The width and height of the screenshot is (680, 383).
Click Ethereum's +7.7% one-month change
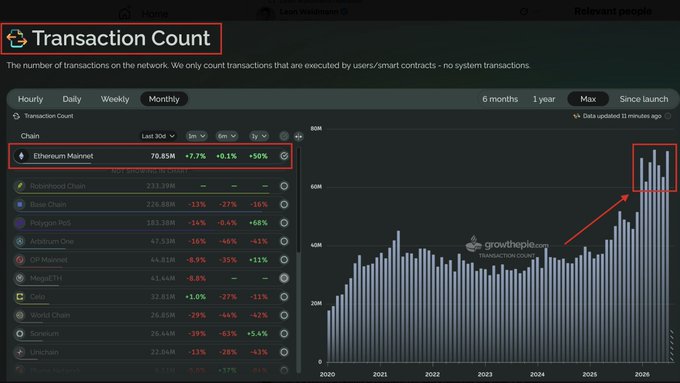click(196, 156)
